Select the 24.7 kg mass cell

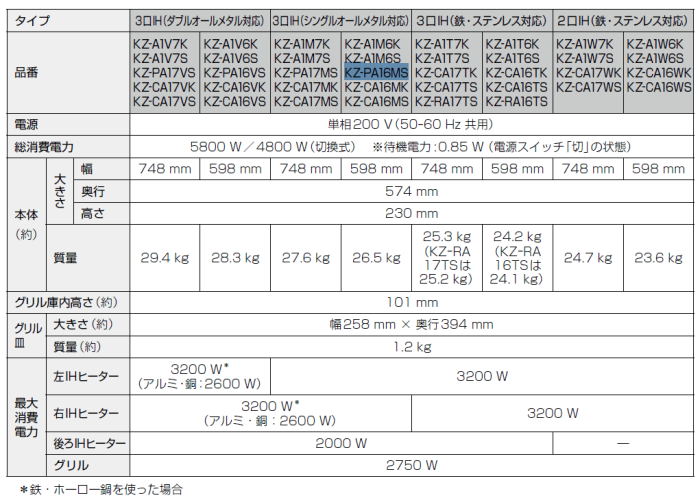pos(588,258)
